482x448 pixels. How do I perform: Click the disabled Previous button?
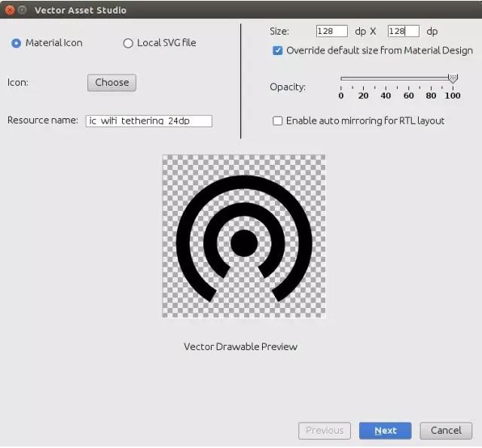(325, 431)
